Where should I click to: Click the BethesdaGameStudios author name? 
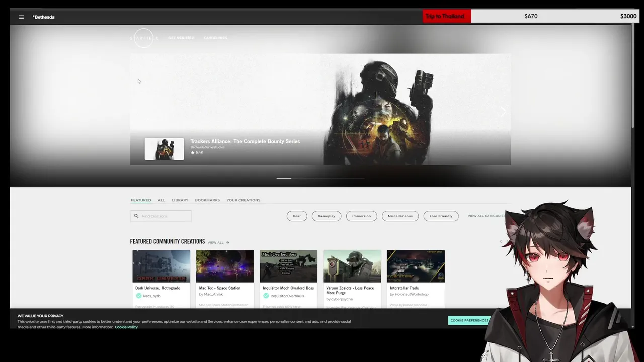[207, 147]
